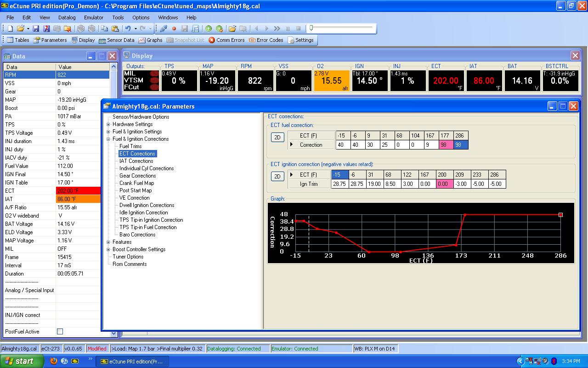Click the Ign Trim cell 28.75 under -15
The image size is (588, 368).
pyautogui.click(x=339, y=184)
